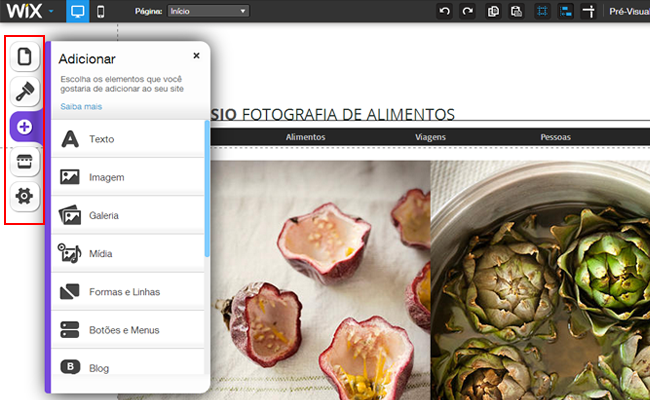
Task: Open Pessoas in site menu
Action: coord(555,137)
